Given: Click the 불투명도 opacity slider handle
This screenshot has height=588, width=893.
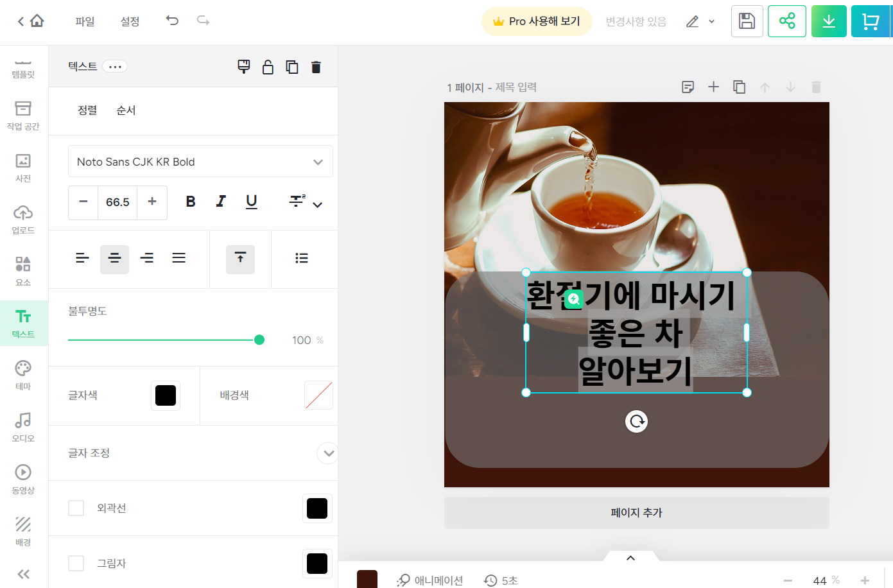Looking at the screenshot, I should [259, 340].
